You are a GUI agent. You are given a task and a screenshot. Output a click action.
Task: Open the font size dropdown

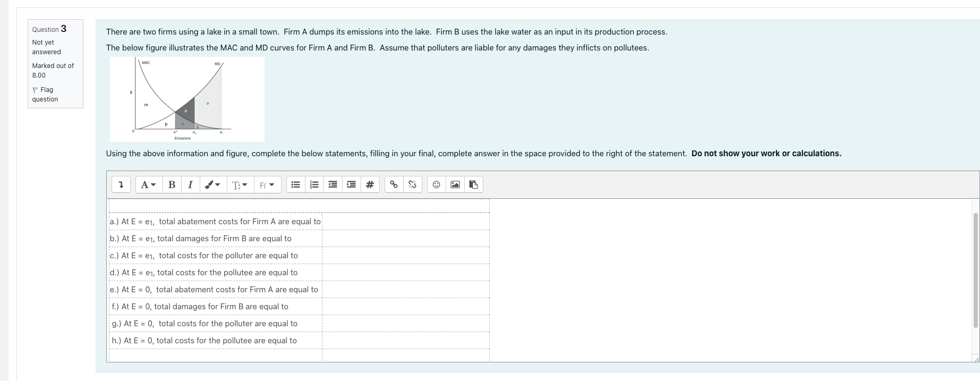tap(240, 184)
